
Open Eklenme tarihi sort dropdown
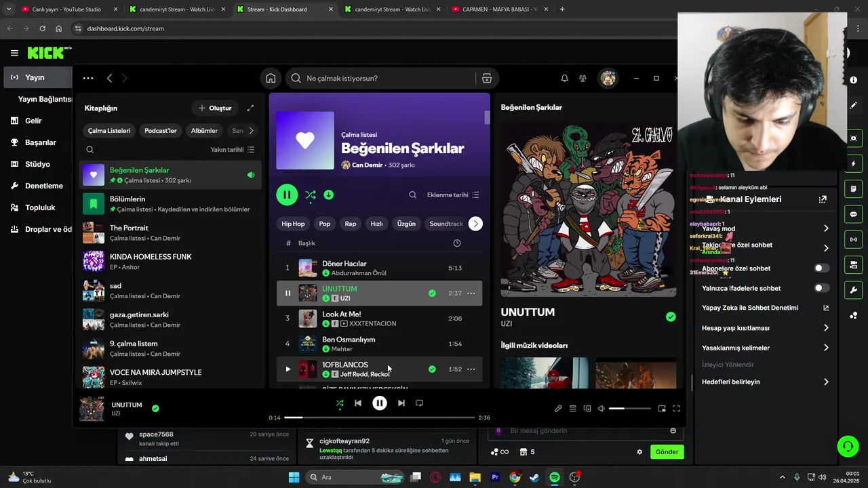click(x=453, y=195)
